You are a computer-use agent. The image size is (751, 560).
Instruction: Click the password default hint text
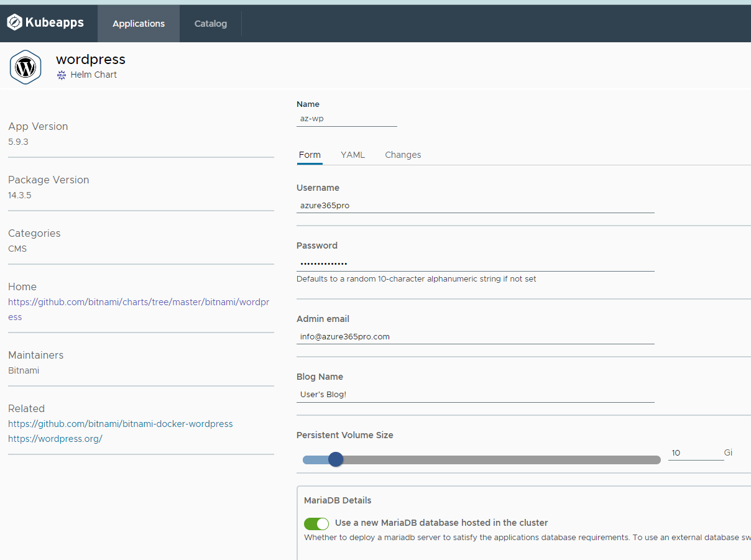[x=417, y=279]
